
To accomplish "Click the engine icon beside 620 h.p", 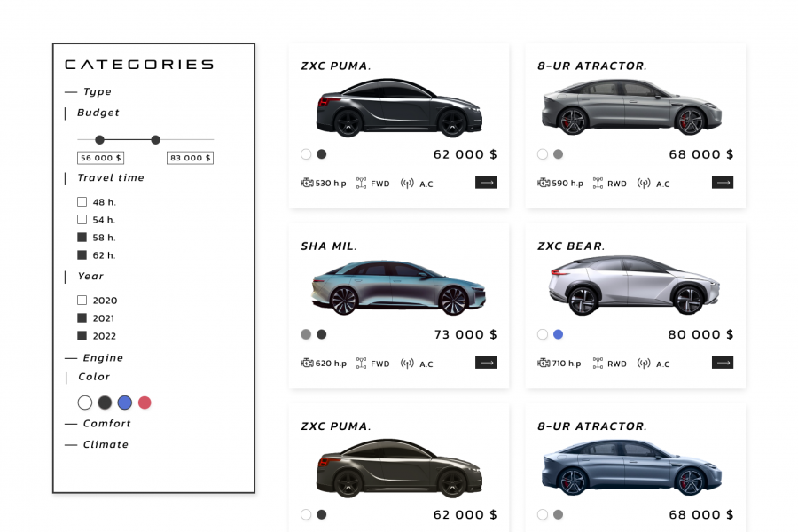I will (x=307, y=363).
